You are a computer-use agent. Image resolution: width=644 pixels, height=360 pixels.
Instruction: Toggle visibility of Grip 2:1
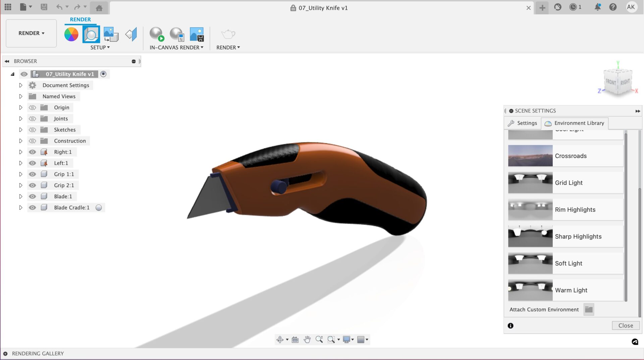coord(32,185)
